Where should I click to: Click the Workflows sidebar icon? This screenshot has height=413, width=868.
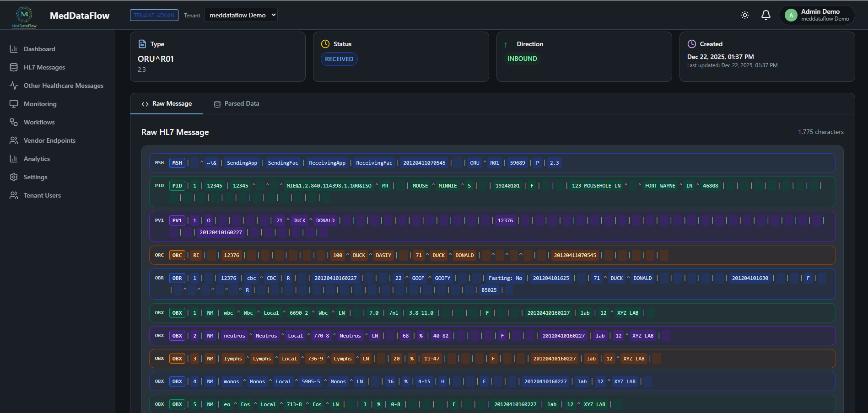pyautogui.click(x=14, y=122)
